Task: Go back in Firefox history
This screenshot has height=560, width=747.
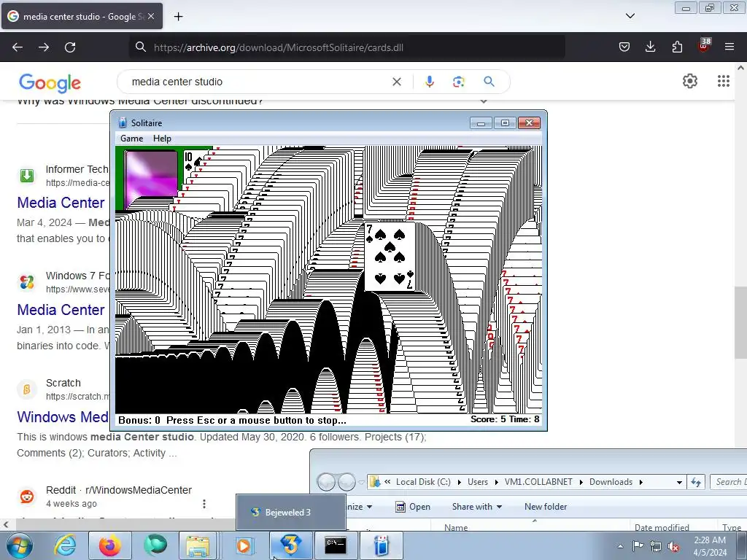Action: (x=18, y=47)
